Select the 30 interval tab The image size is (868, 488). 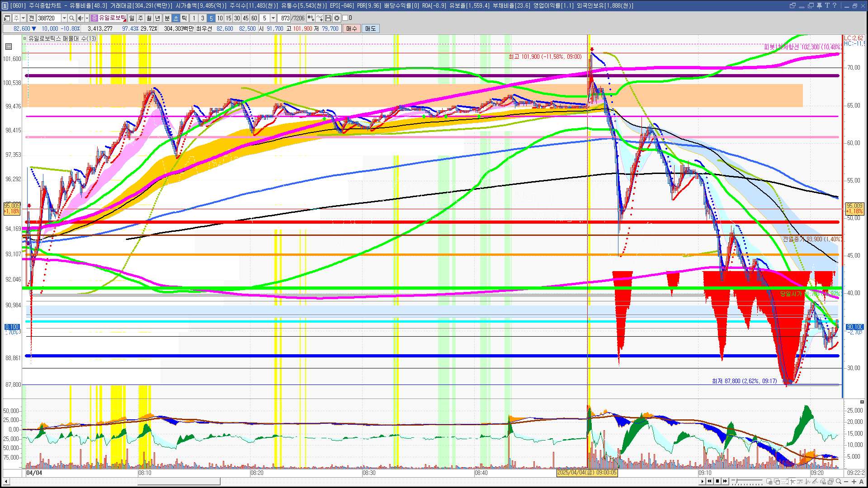(237, 18)
